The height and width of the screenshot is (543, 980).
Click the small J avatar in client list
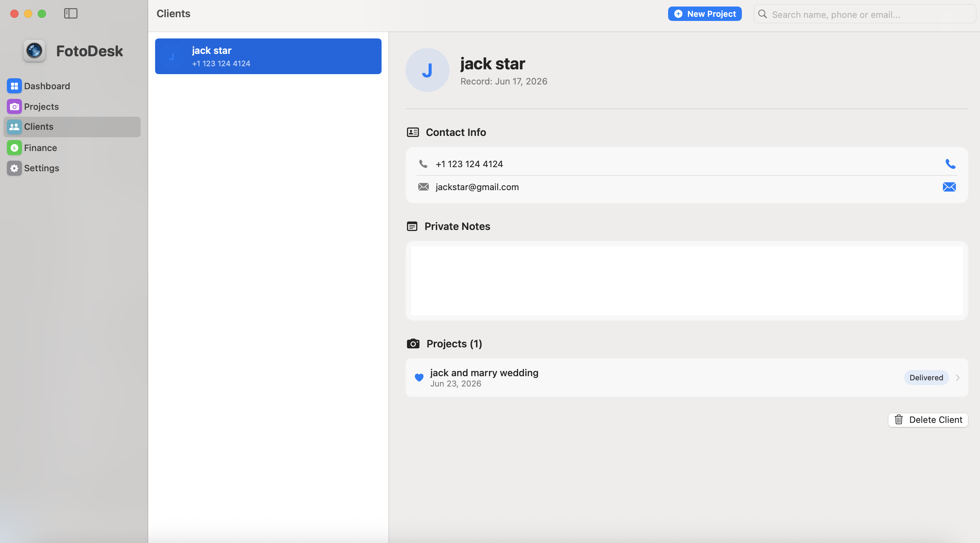pos(172,56)
